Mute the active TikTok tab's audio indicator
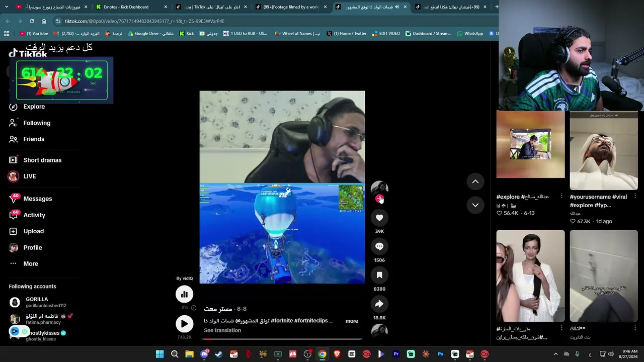This screenshot has width=644, height=362. tap(397, 7)
